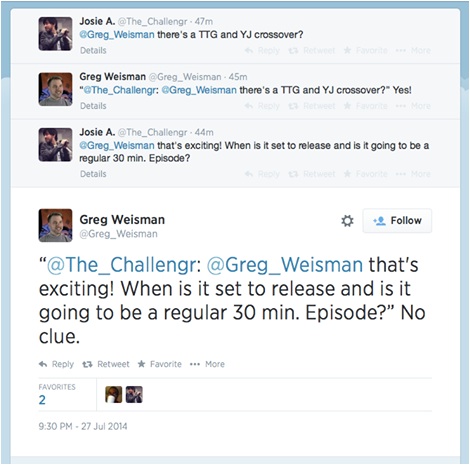View the first favoriter's avatar

pyautogui.click(x=114, y=394)
